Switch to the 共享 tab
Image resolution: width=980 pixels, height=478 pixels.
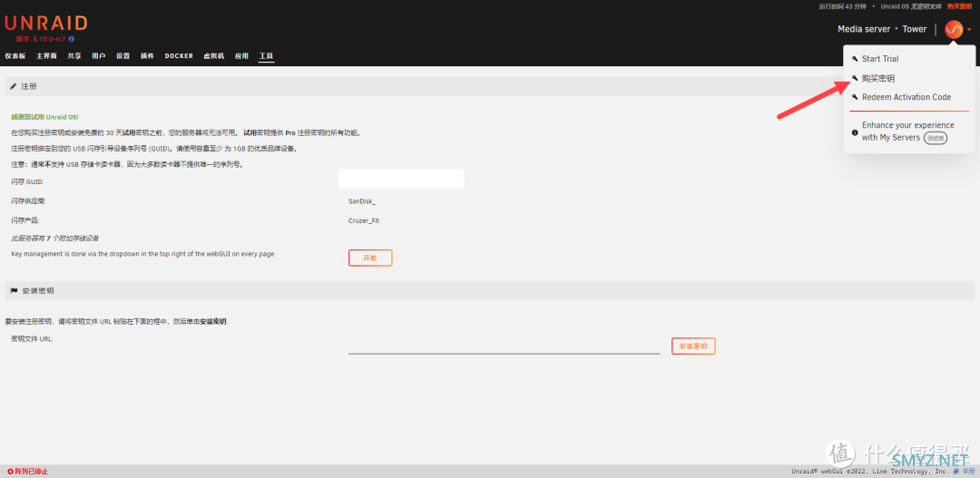(x=74, y=55)
